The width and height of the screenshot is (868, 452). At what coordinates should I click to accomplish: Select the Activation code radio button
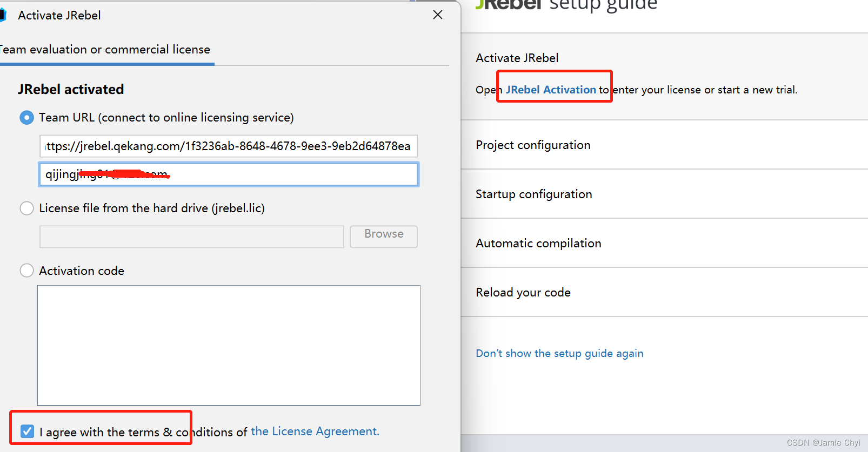pyautogui.click(x=26, y=271)
